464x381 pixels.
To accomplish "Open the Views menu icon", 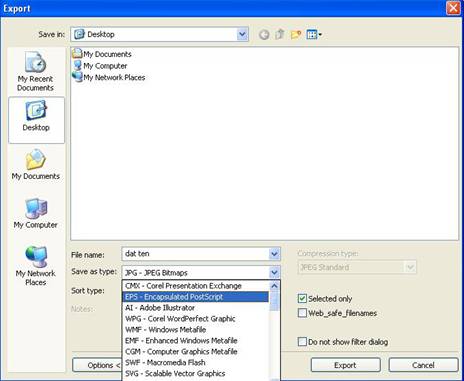I will coord(314,34).
